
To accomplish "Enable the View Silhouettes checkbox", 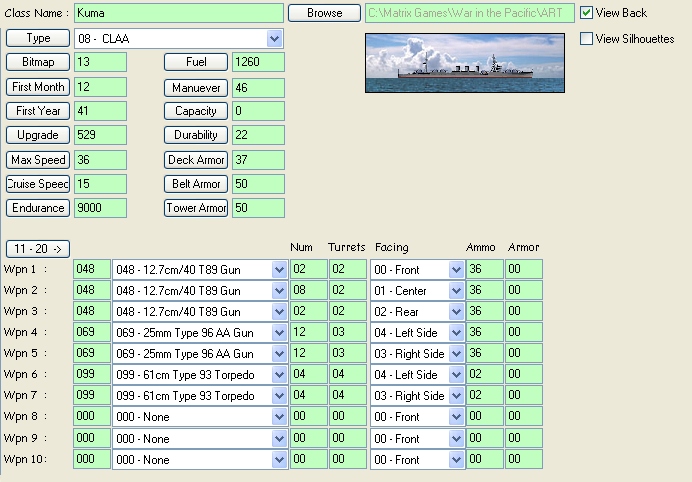I will click(586, 39).
